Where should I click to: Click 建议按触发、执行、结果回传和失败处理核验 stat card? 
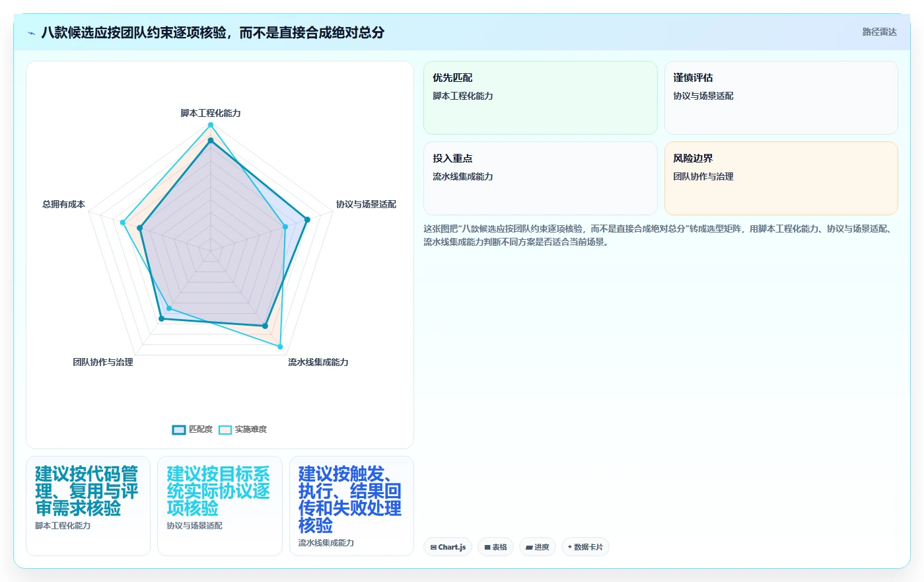click(351, 506)
